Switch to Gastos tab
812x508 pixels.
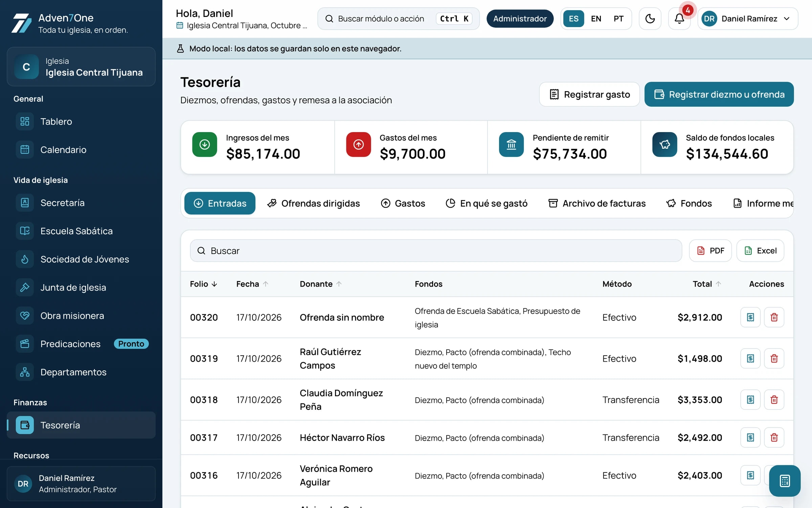[x=403, y=203]
